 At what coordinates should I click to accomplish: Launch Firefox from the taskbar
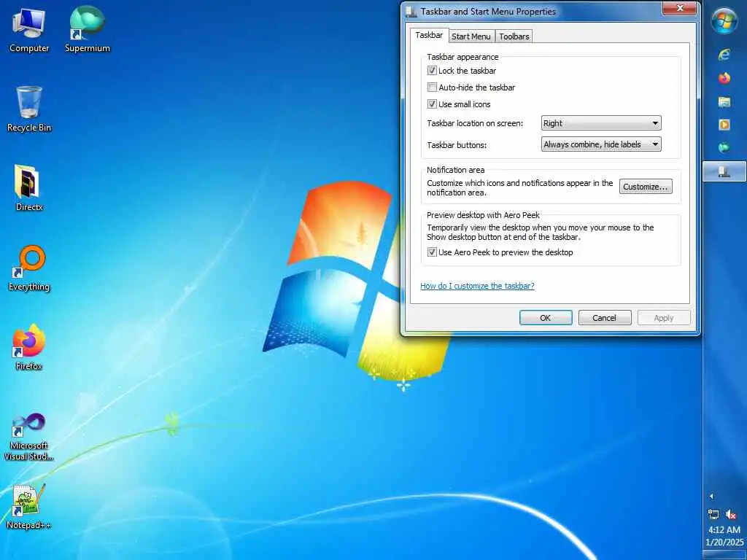(x=724, y=77)
